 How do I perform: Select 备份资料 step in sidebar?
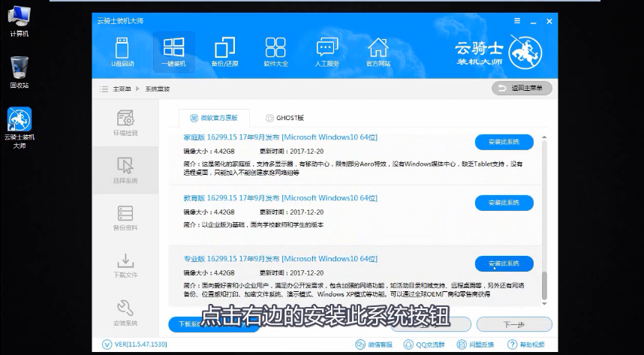(x=125, y=218)
